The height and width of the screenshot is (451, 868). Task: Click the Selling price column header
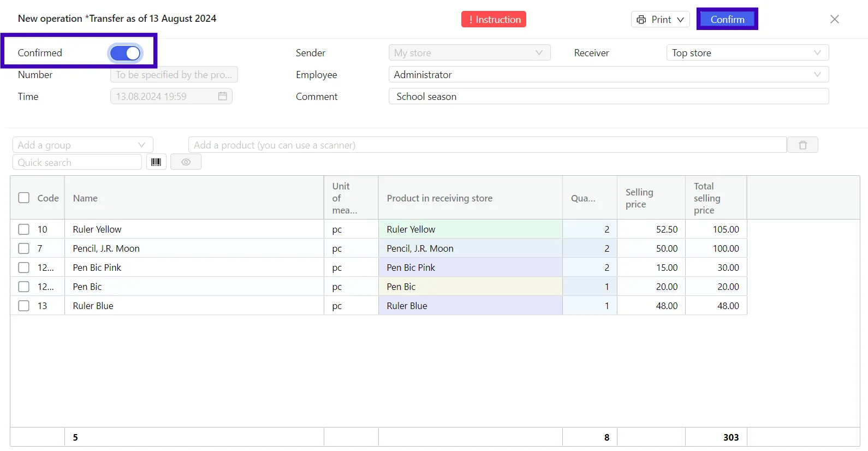[x=651, y=198]
